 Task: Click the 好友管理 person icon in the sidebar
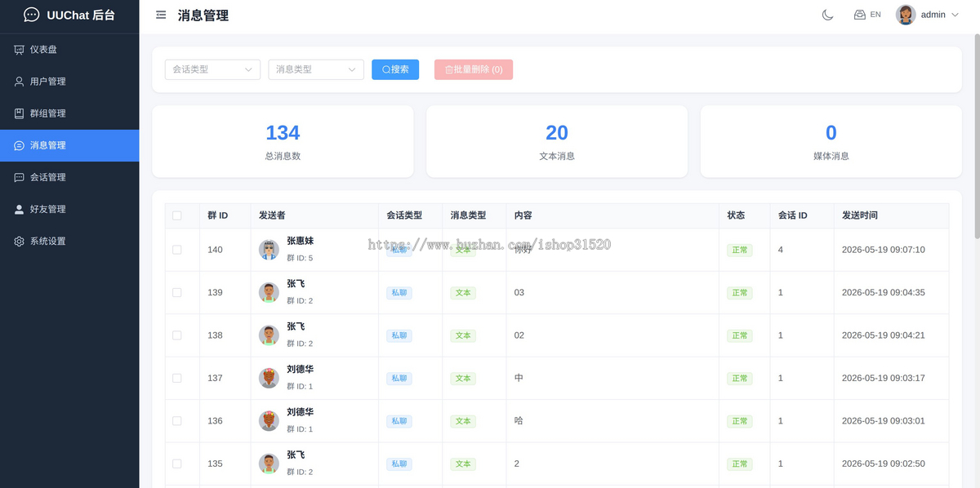click(19, 209)
